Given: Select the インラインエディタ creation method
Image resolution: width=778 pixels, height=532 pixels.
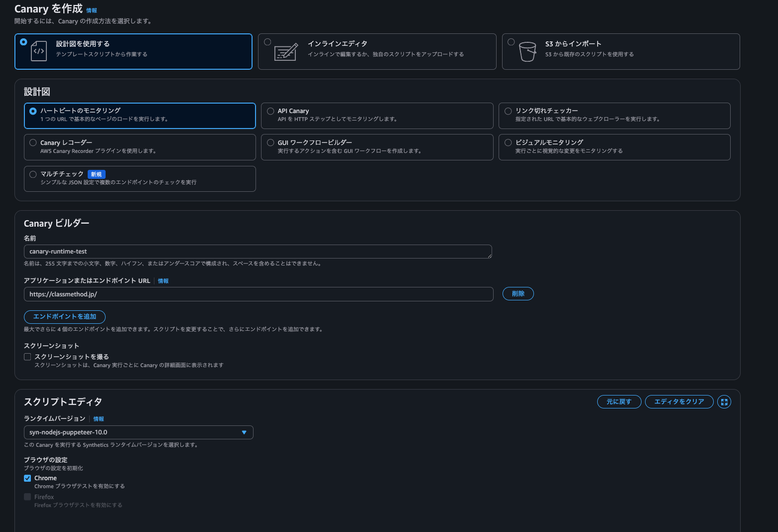Looking at the screenshot, I should point(267,42).
